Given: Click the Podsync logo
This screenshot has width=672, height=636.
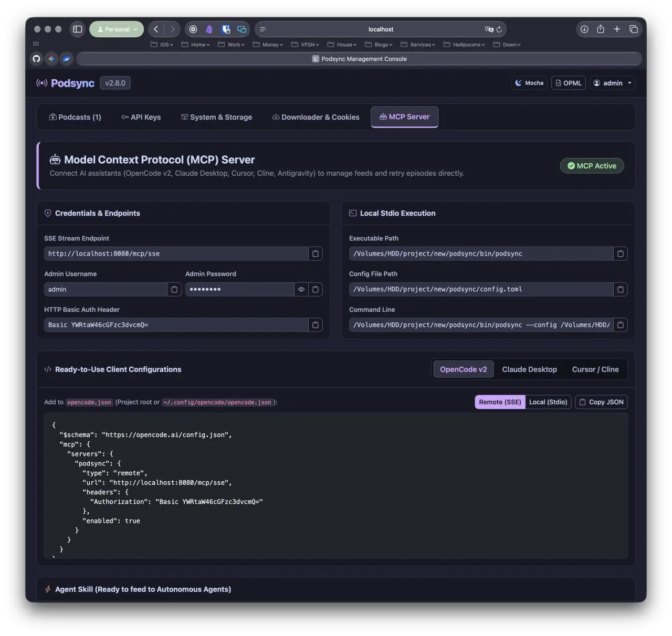Looking at the screenshot, I should 66,83.
